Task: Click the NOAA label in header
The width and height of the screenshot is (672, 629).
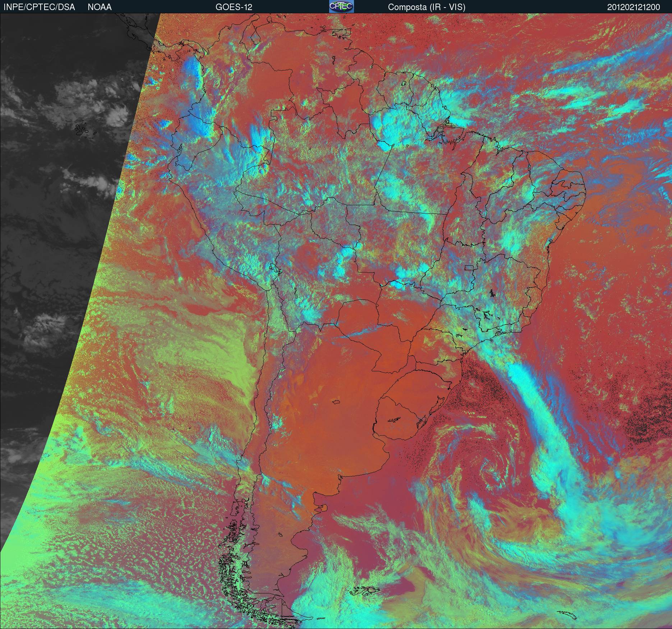Action: click(100, 7)
